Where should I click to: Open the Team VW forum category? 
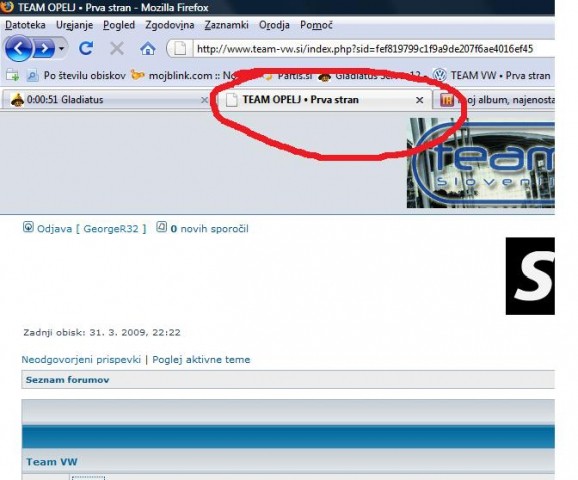click(x=52, y=462)
